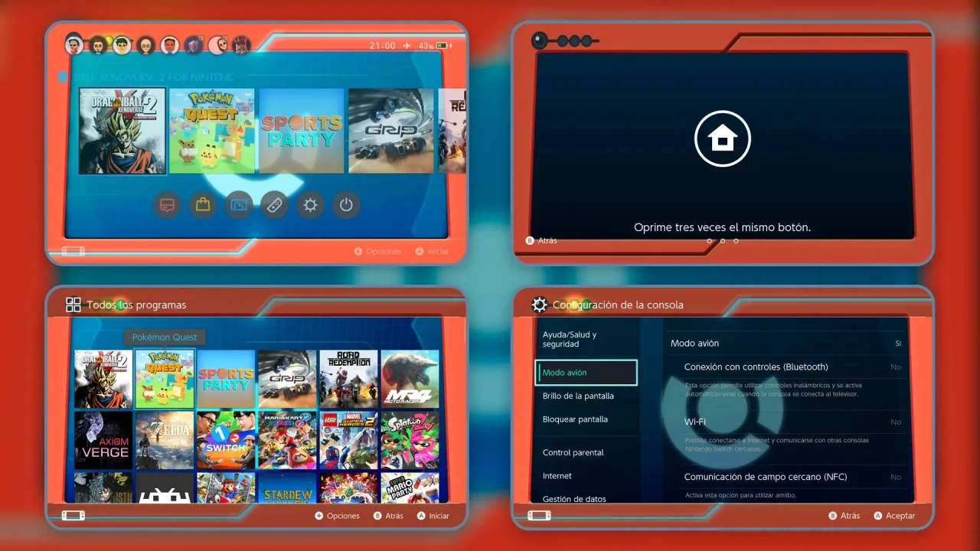Open Dragon Ball Xenoverse 2 in Todos los programas
The image size is (980, 551).
pos(103,379)
